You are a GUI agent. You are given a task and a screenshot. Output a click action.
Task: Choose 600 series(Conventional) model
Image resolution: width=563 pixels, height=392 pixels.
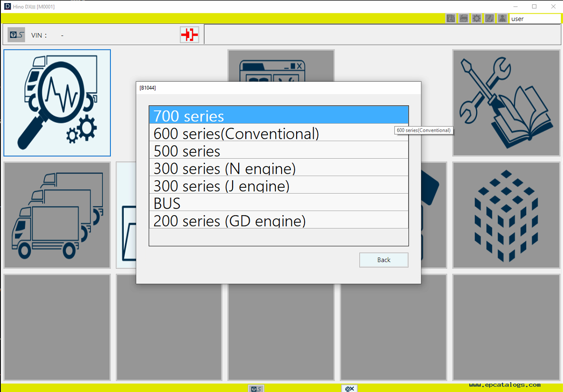pyautogui.click(x=278, y=133)
